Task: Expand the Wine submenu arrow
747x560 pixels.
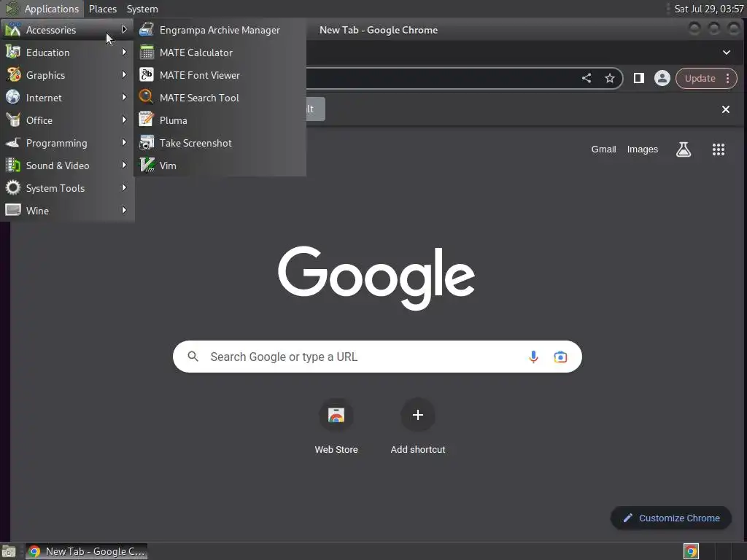Action: pos(124,210)
